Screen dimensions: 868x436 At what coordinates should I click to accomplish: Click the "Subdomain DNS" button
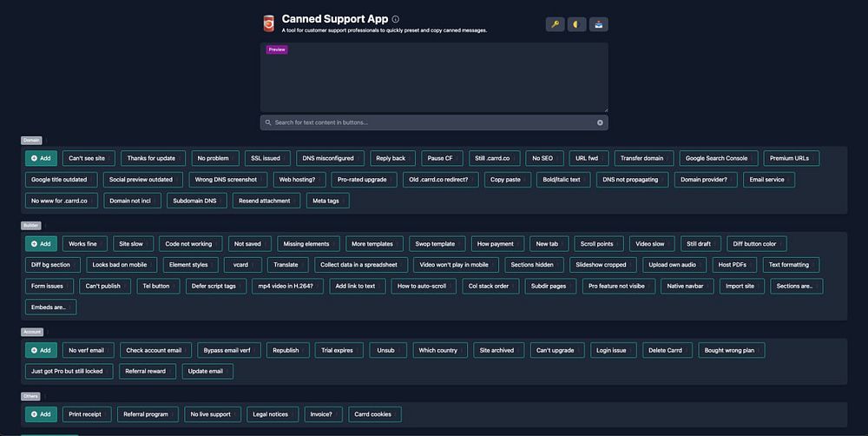(x=196, y=201)
